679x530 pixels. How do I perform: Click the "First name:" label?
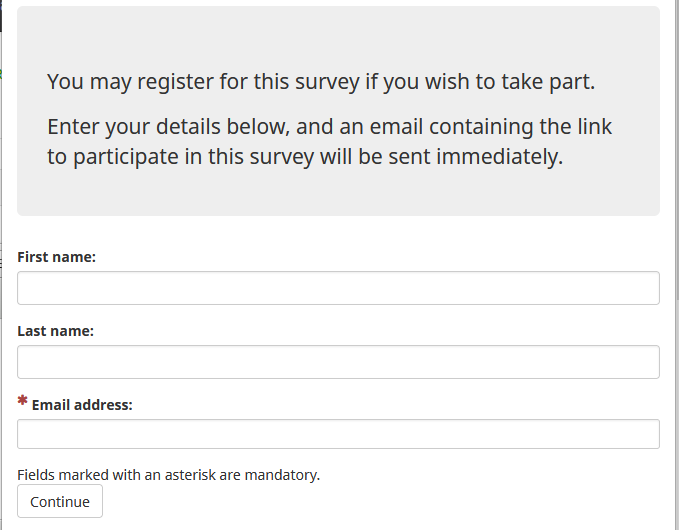[57, 257]
